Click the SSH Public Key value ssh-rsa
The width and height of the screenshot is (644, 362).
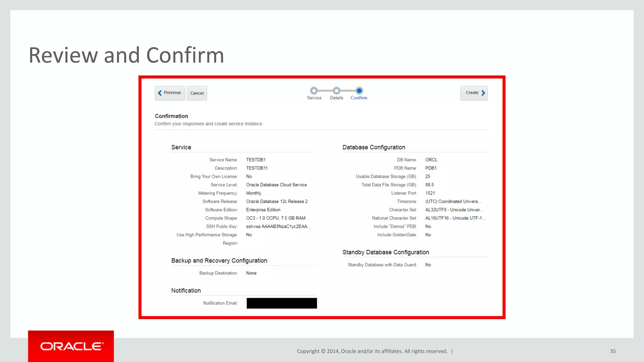pyautogui.click(x=278, y=227)
